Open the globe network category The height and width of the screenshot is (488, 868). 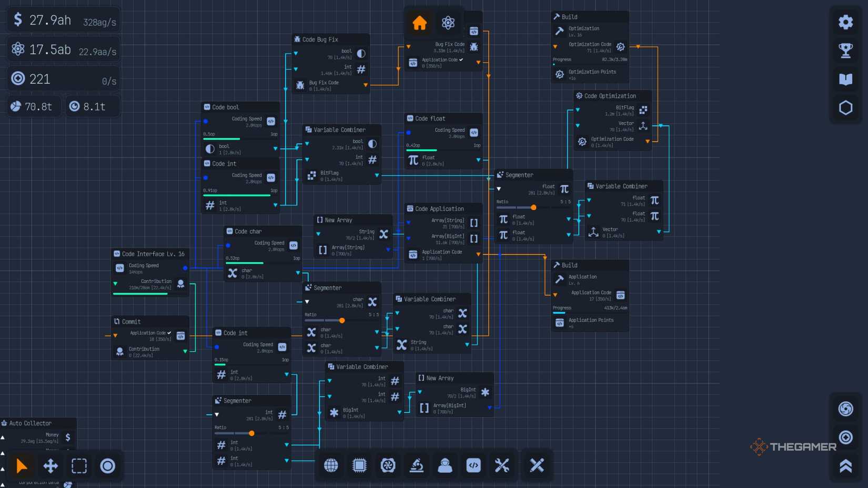click(331, 465)
